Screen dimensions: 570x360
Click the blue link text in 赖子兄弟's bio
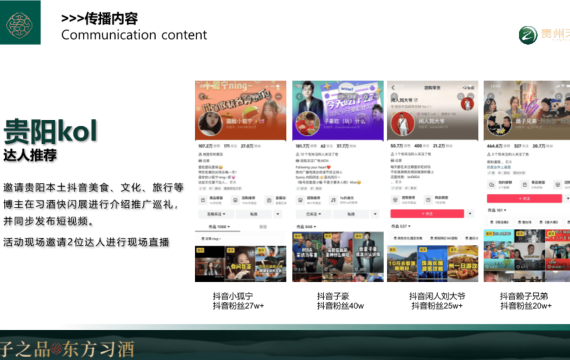(x=499, y=167)
